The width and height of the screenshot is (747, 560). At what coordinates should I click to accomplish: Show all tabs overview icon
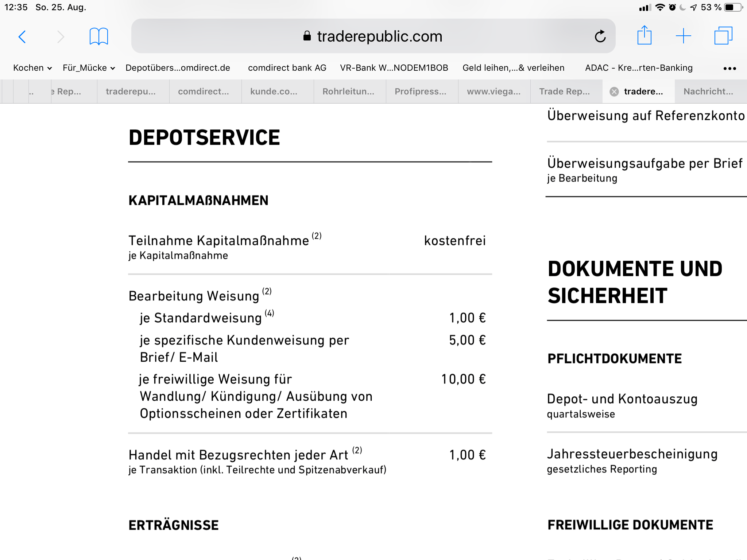[x=723, y=36]
